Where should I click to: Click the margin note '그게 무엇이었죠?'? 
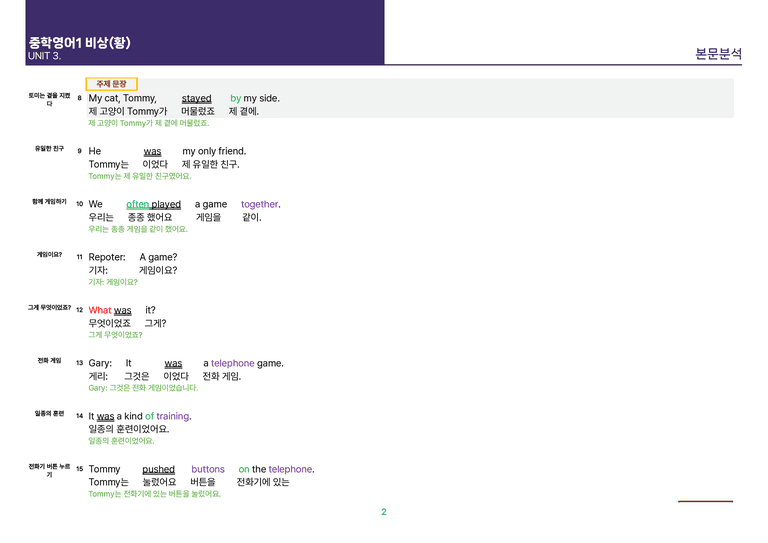click(49, 307)
